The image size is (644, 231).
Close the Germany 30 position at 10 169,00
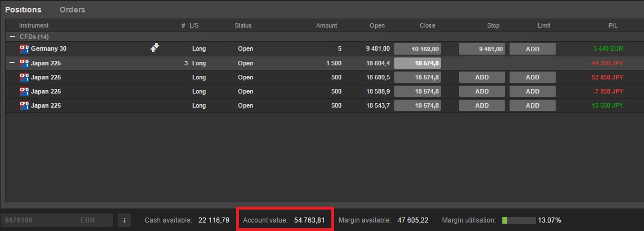[x=418, y=49]
